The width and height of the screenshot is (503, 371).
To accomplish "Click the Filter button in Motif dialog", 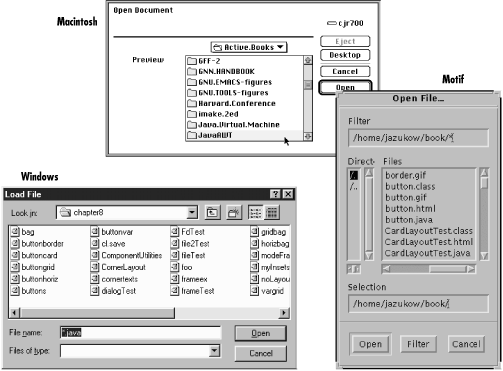I will tap(418, 344).
